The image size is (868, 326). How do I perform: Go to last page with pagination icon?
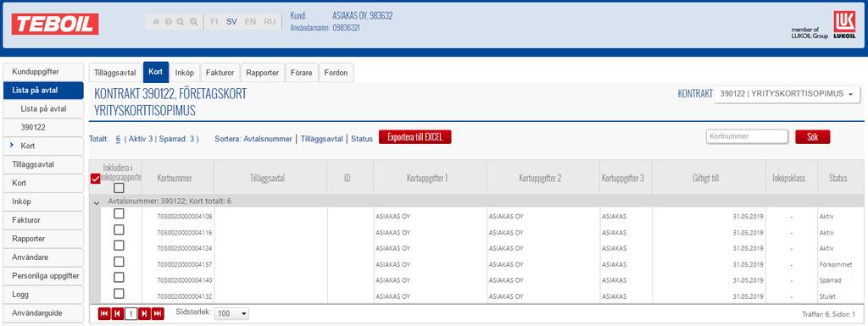pyautogui.click(x=158, y=313)
